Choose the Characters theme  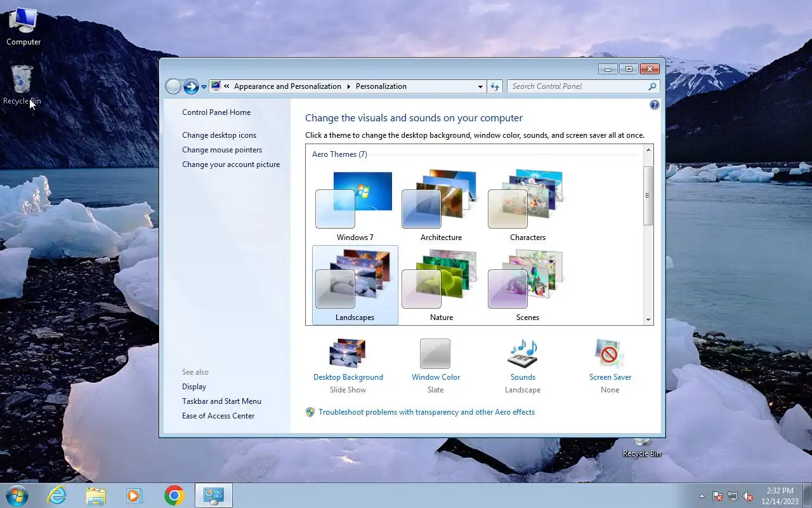527,204
